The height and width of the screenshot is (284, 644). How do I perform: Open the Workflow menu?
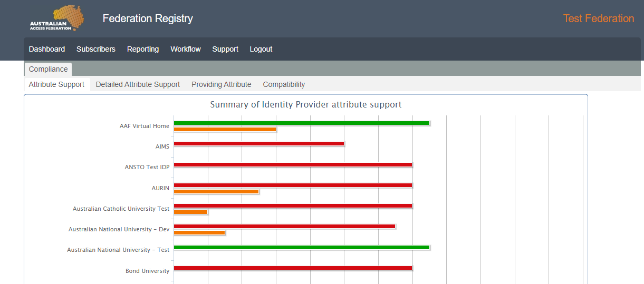click(186, 49)
